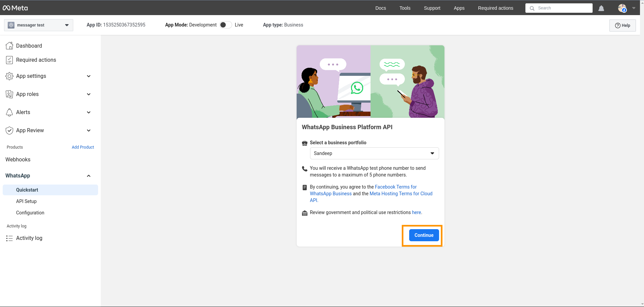Expand the account dropdown arrow beside avatar
The width and height of the screenshot is (644, 307).
pyautogui.click(x=634, y=8)
